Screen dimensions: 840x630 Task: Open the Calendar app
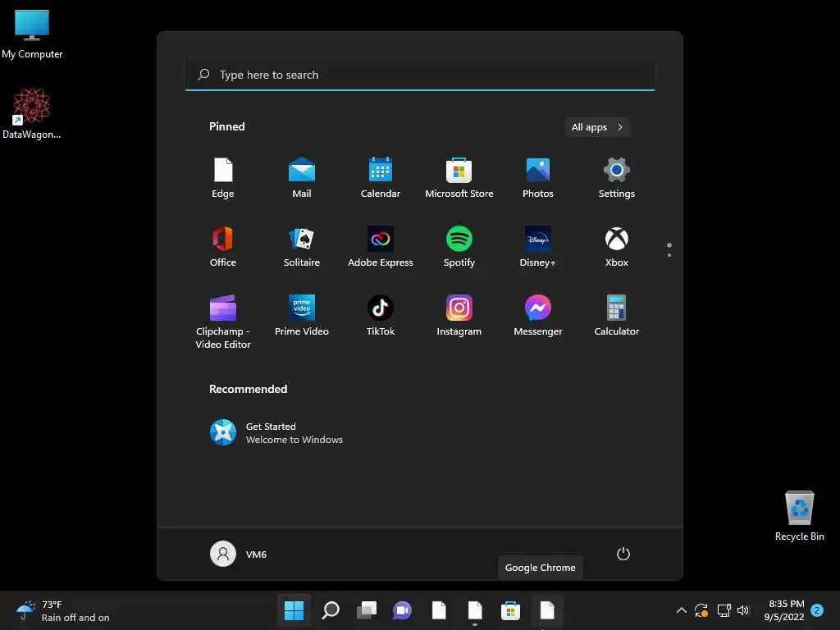click(x=381, y=178)
